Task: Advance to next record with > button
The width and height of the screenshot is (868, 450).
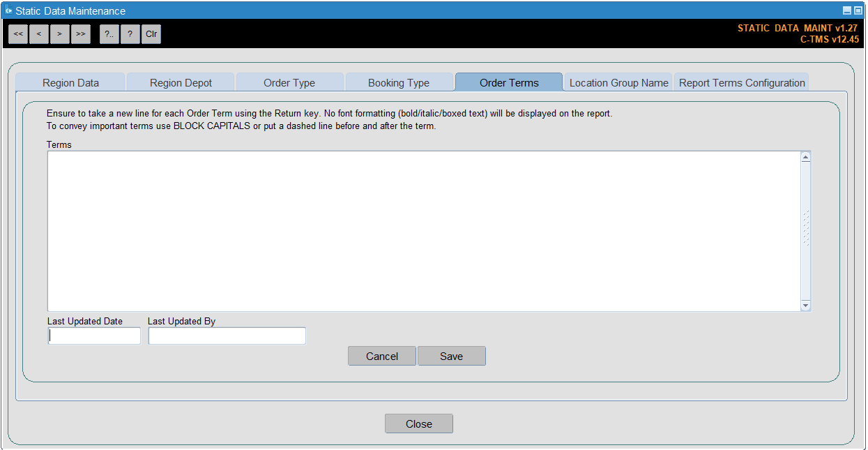Action: click(60, 34)
